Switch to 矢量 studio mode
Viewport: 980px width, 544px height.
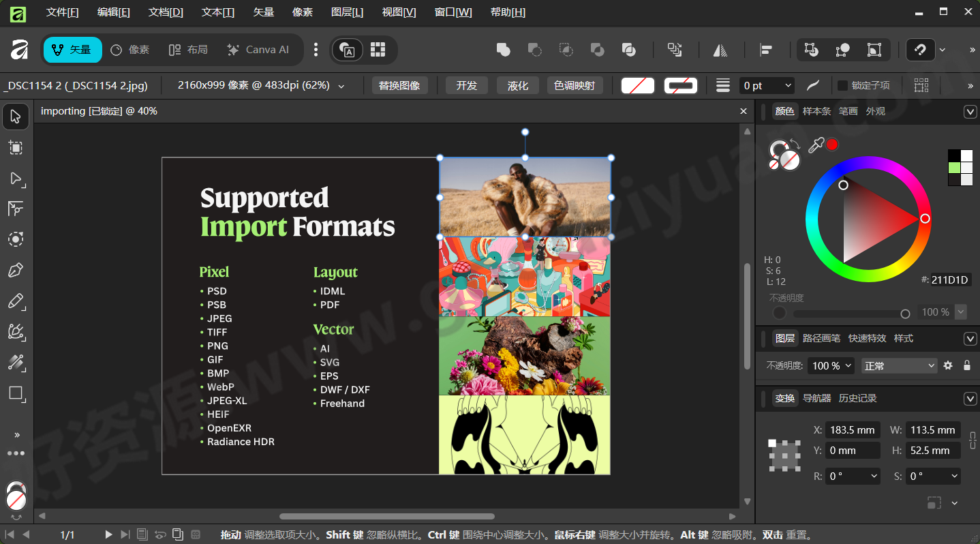[x=72, y=49]
